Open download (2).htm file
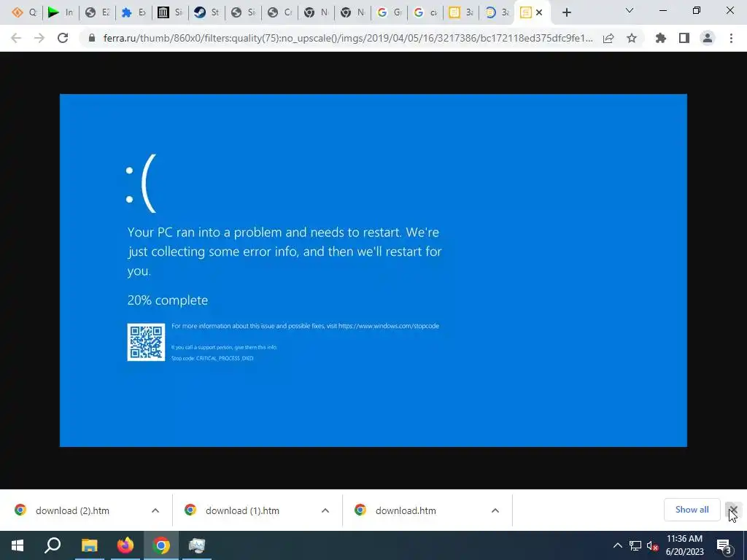This screenshot has width=747, height=560. (x=72, y=510)
